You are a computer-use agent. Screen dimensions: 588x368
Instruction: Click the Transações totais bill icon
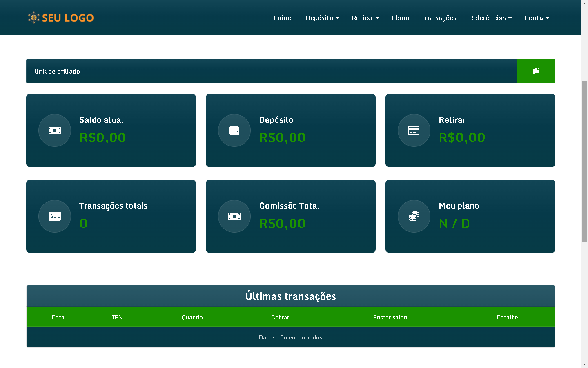tap(55, 216)
